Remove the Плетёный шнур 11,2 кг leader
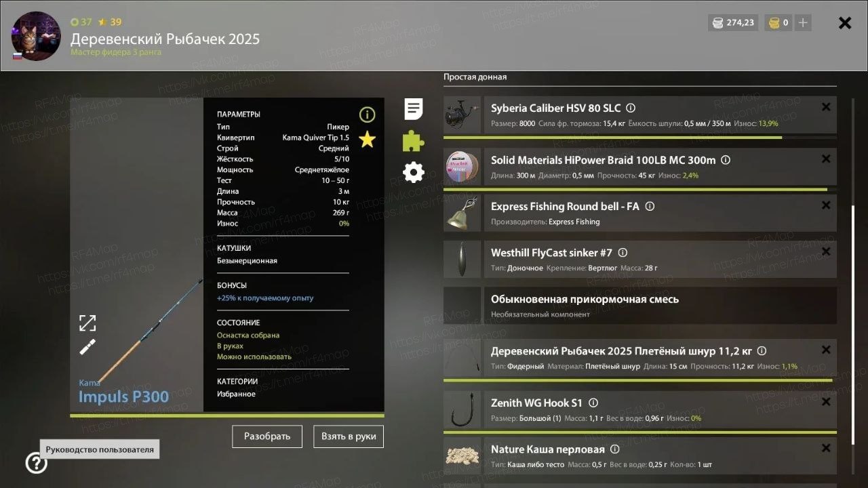The image size is (868, 488). tap(826, 350)
